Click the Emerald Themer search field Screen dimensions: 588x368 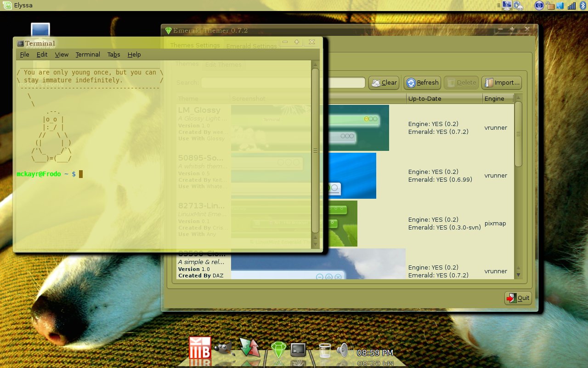coord(283,83)
